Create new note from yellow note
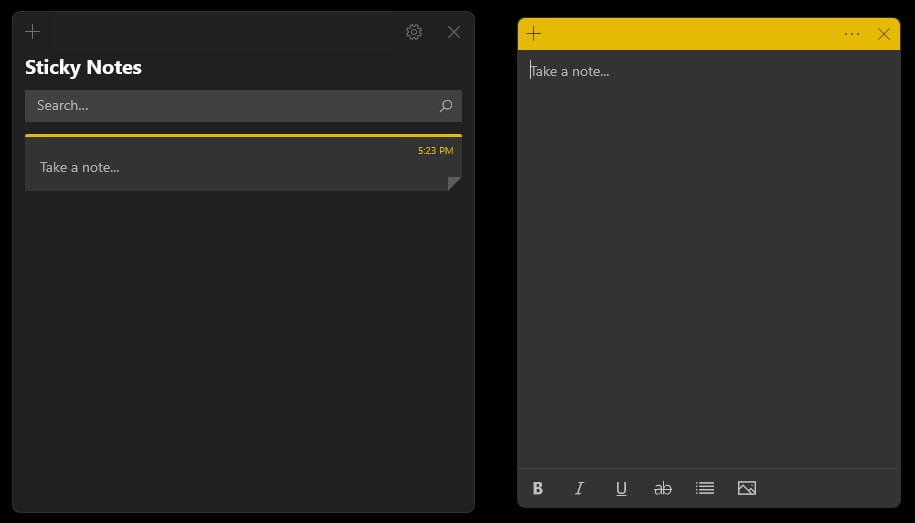This screenshot has height=523, width=915. pyautogui.click(x=533, y=34)
